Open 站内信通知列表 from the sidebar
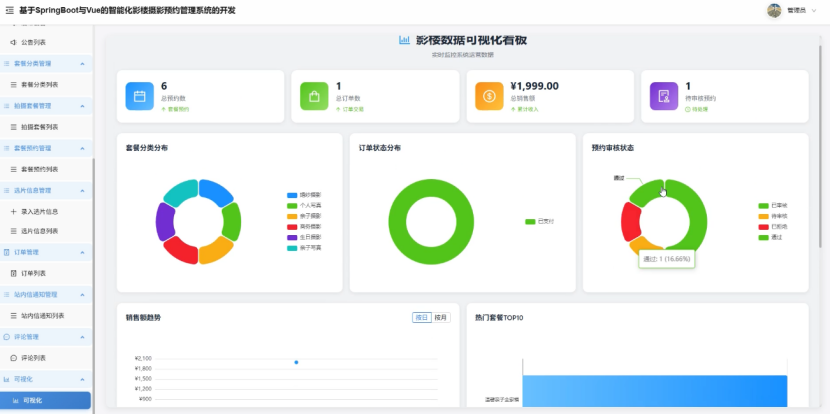Image resolution: width=830 pixels, height=414 pixels. click(x=43, y=316)
